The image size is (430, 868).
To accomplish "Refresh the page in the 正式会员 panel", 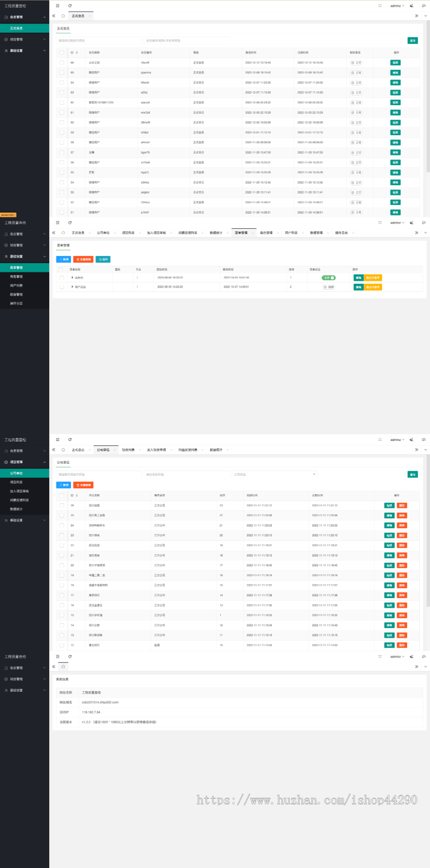I will tap(70, 6).
